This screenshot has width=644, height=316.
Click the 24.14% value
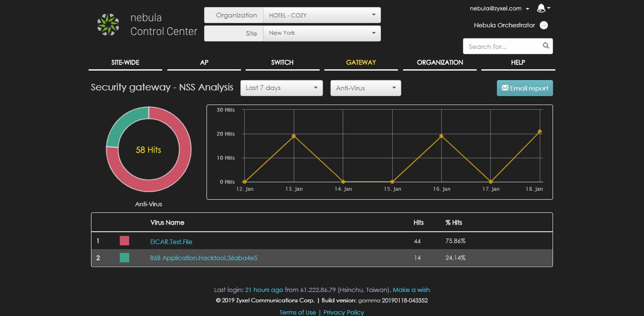pos(455,258)
